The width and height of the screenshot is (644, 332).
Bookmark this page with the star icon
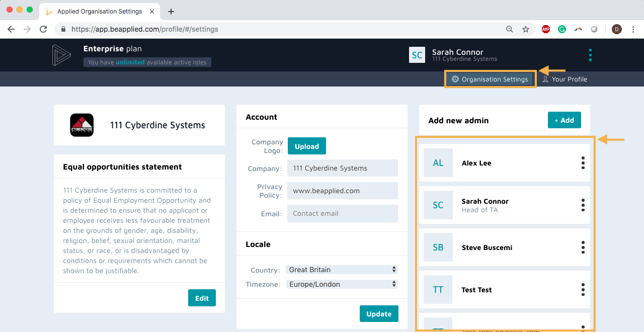coord(526,29)
